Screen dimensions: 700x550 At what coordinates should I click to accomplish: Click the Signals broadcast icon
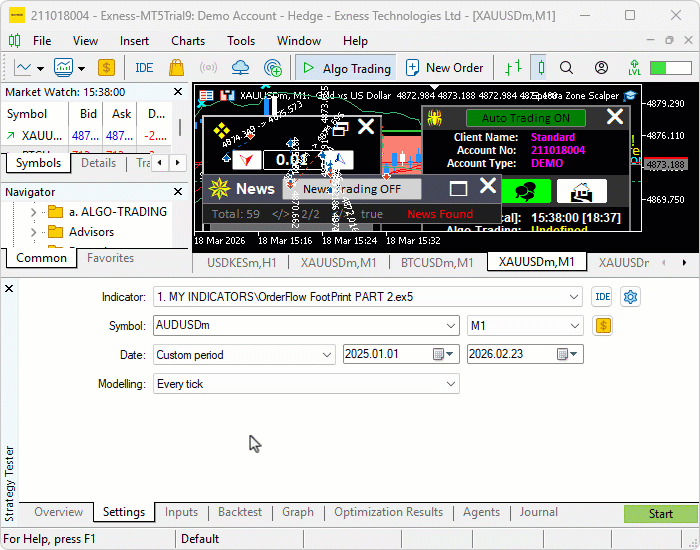point(208,68)
